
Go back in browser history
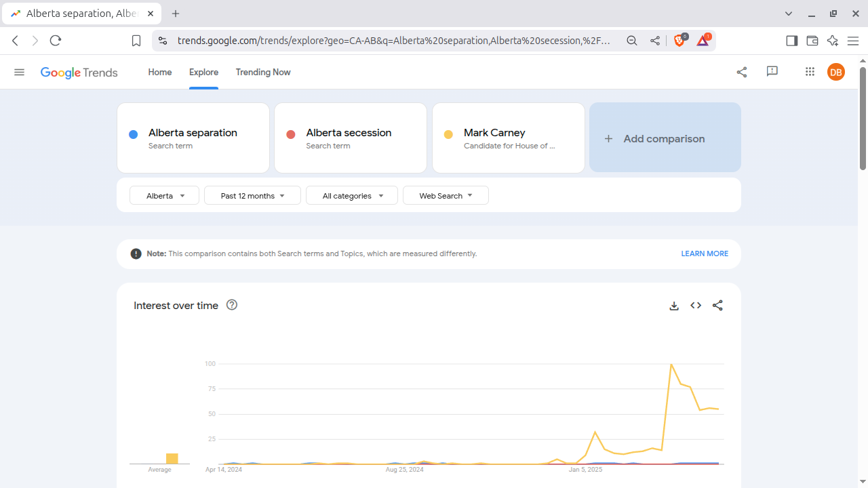pos(15,41)
